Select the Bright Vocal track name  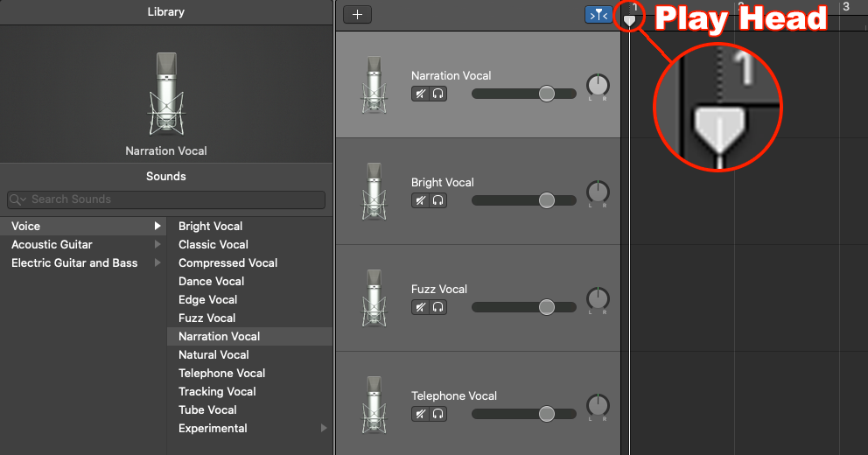(442, 183)
